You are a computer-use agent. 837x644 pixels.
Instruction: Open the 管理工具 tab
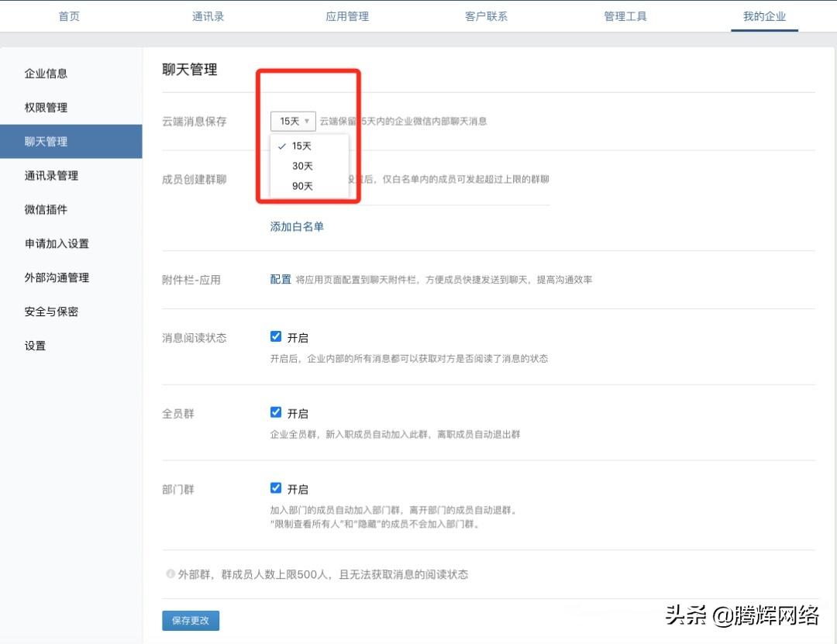click(x=625, y=15)
